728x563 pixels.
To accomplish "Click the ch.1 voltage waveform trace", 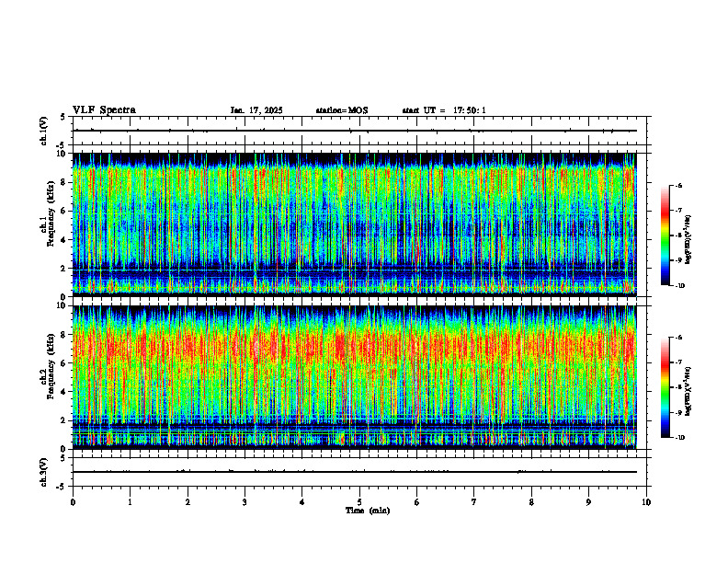I will (355, 131).
